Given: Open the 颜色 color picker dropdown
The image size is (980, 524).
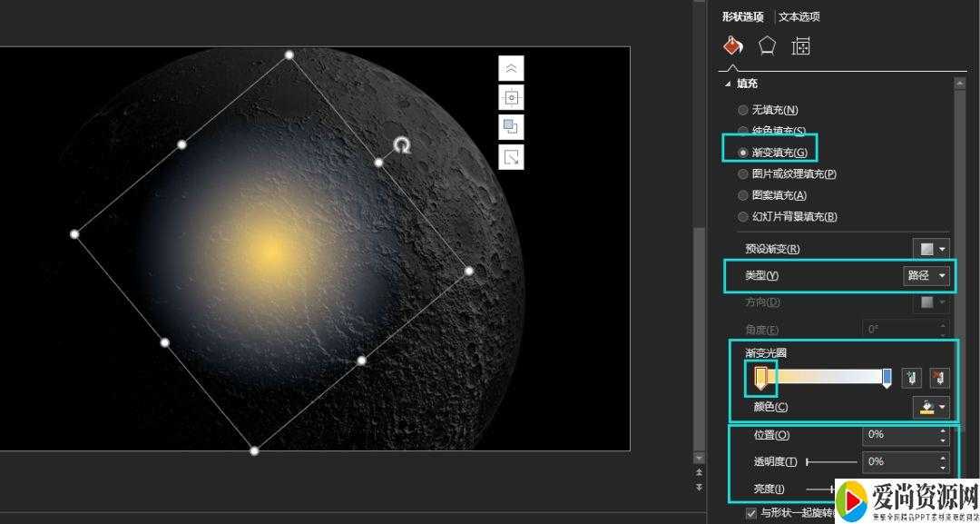Looking at the screenshot, I should 931,407.
